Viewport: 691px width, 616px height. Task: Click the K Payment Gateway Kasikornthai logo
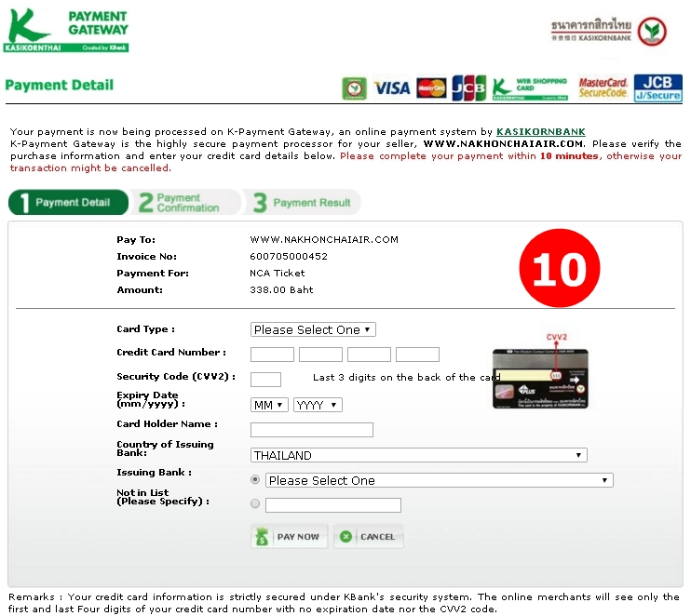[66, 30]
